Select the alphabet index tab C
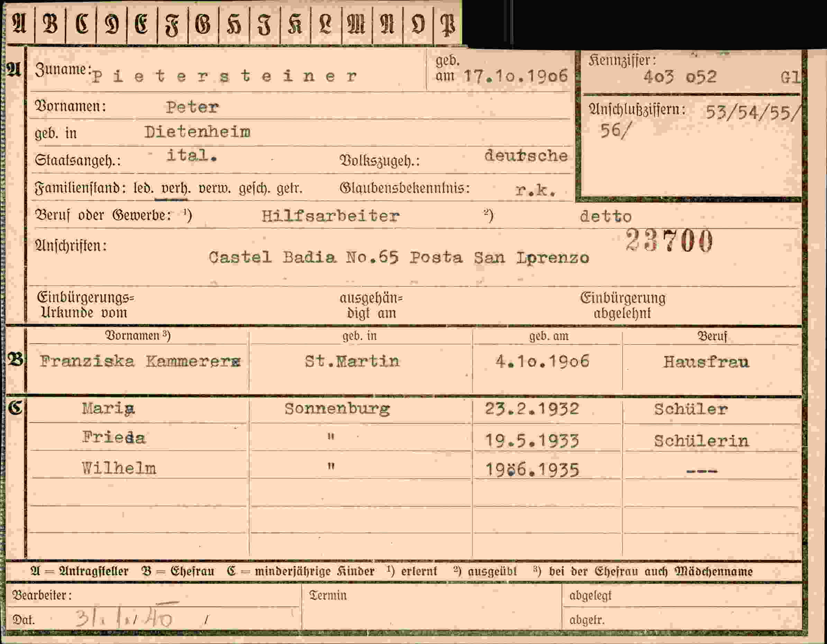The height and width of the screenshot is (644, 827). (x=81, y=25)
